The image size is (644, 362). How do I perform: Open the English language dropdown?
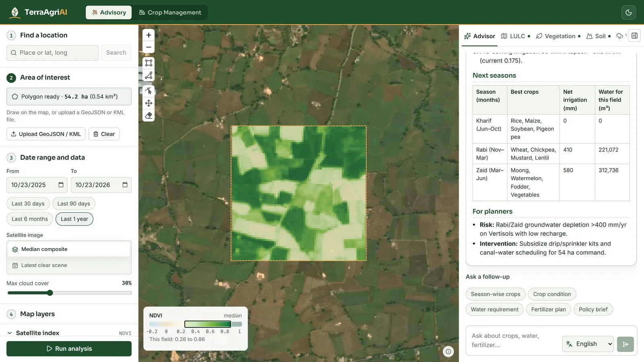click(x=588, y=344)
